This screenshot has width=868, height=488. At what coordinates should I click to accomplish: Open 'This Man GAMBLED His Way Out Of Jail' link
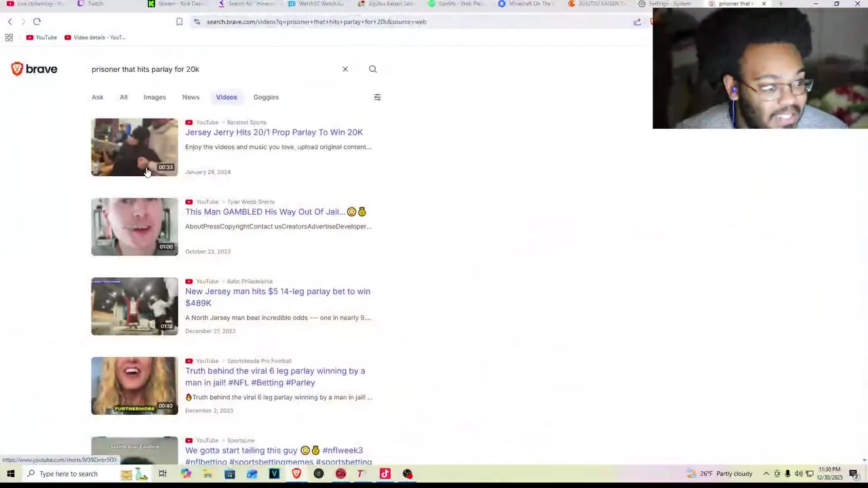pos(275,211)
